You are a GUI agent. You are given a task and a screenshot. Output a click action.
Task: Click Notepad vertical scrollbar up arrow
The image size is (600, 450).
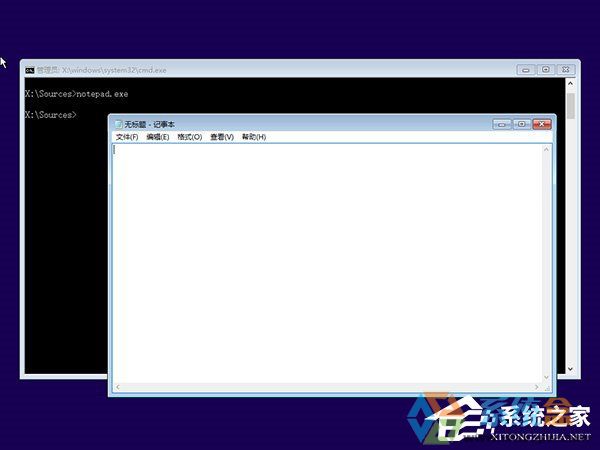coord(546,149)
